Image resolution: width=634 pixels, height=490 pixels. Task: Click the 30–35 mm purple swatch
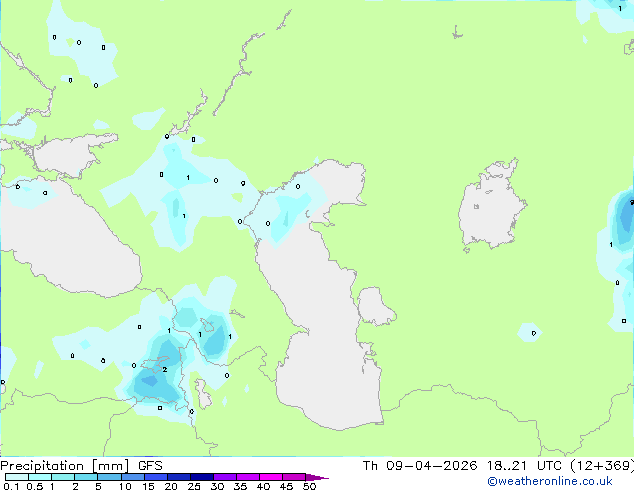pos(225,477)
